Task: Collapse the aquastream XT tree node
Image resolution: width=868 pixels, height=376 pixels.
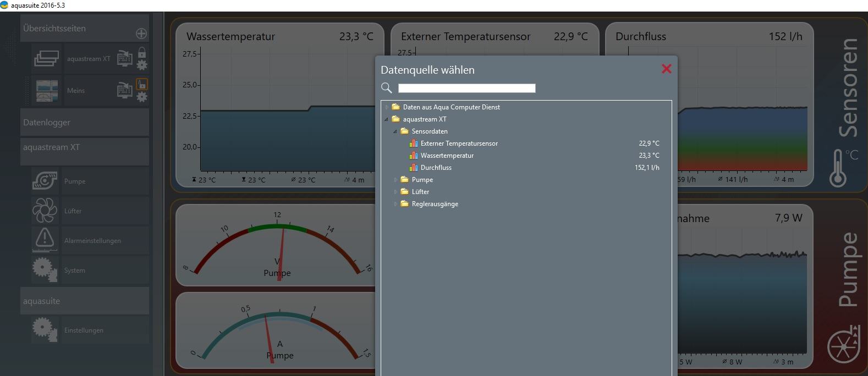Action: tap(387, 119)
